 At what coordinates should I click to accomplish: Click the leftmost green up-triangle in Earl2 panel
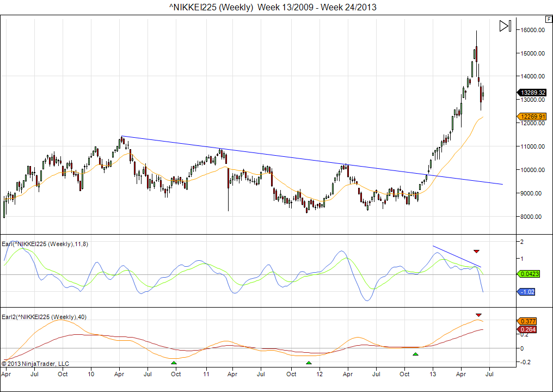[x=174, y=362]
